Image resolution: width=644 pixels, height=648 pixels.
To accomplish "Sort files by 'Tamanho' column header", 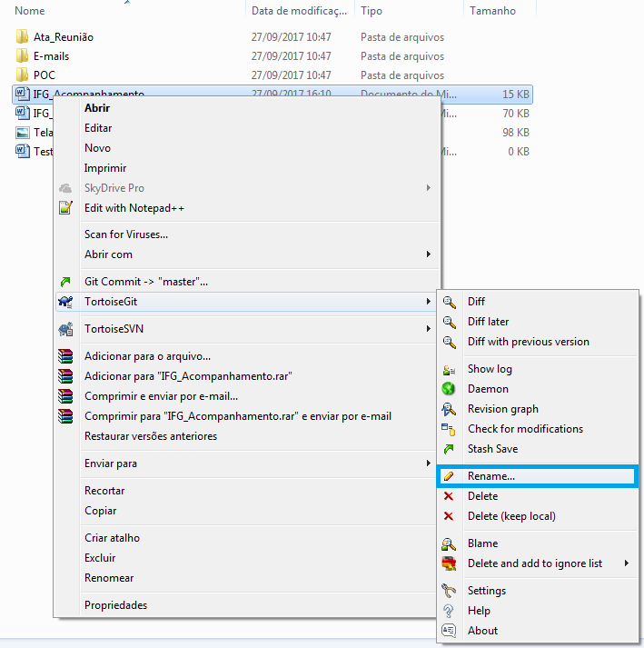I will (x=492, y=11).
